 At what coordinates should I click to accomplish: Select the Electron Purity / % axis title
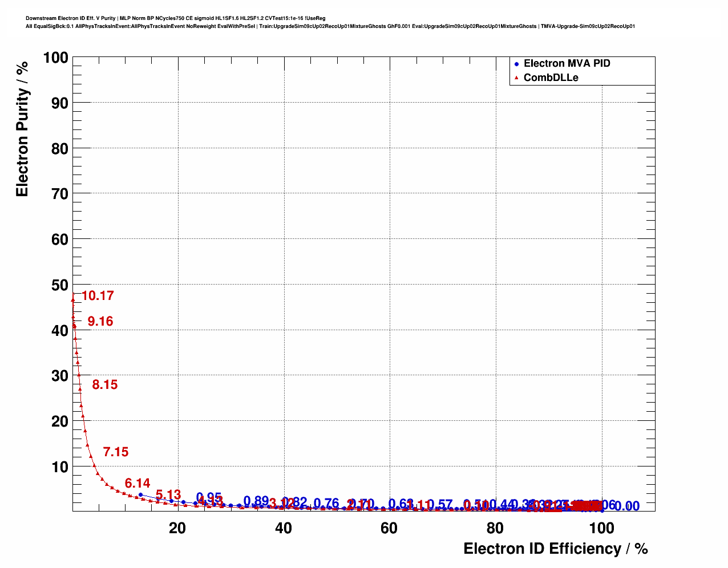click(22, 129)
